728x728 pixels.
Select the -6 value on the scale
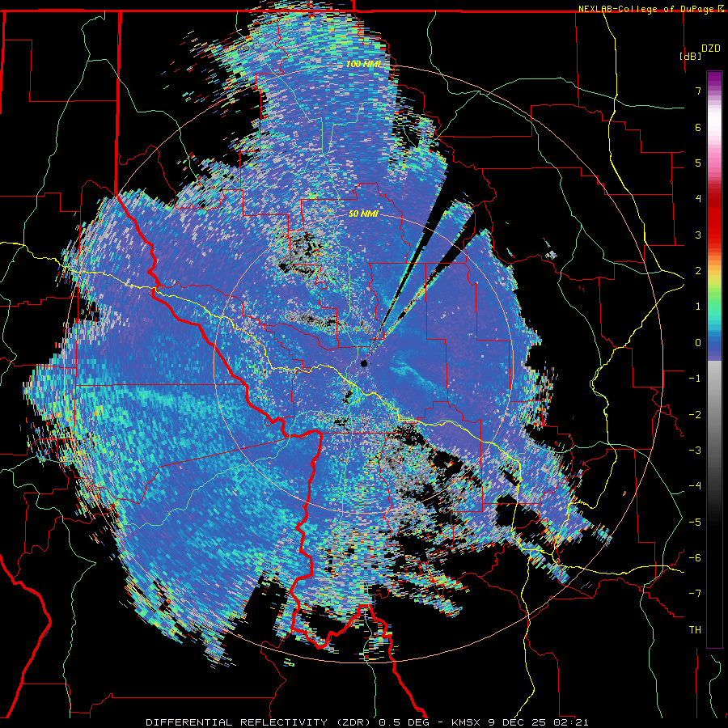[x=695, y=558]
